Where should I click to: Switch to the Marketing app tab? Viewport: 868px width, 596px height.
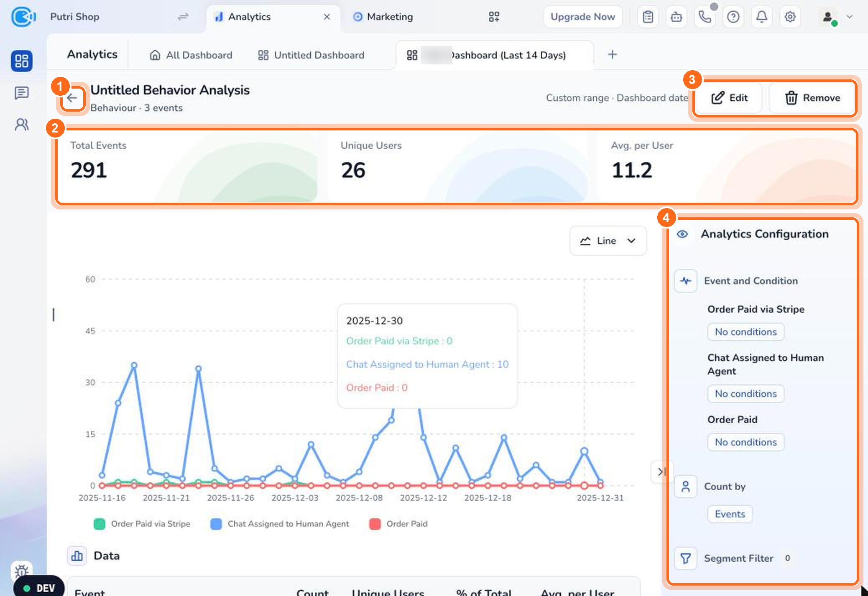(383, 17)
